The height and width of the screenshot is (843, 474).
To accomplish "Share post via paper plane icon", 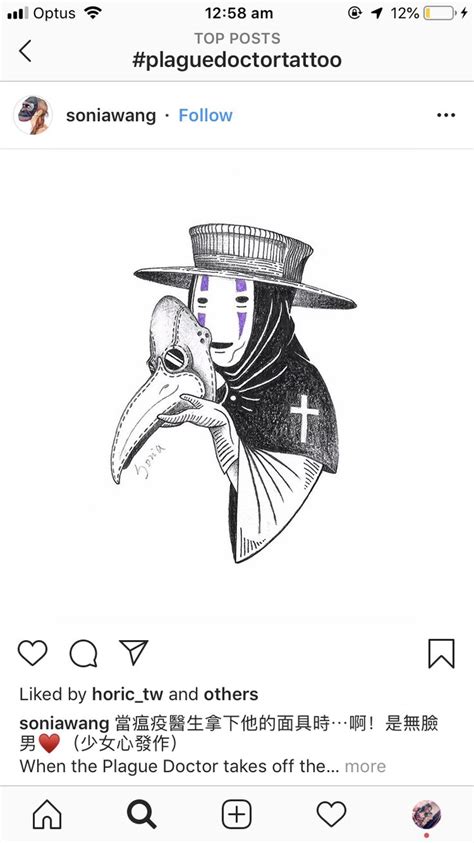I will pyautogui.click(x=133, y=653).
